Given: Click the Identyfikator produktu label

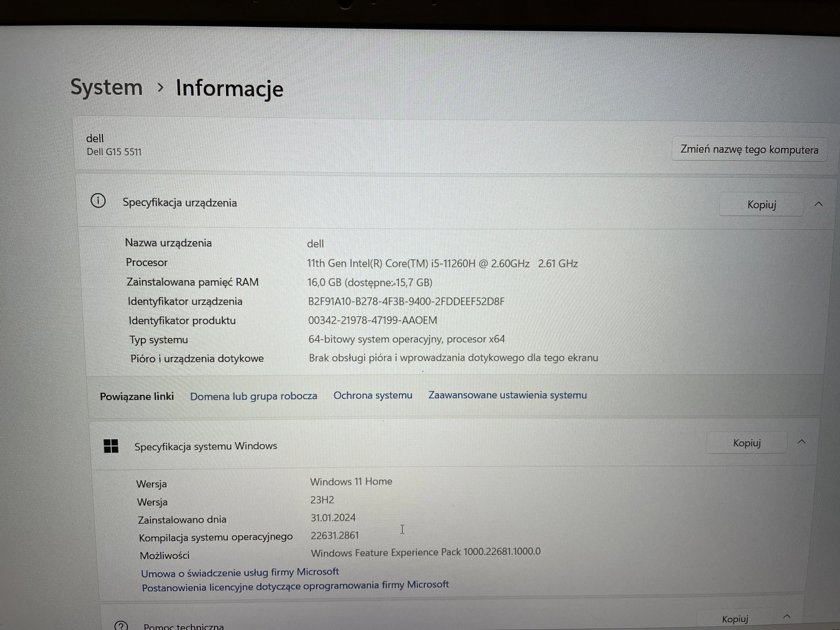Looking at the screenshot, I should tap(182, 321).
